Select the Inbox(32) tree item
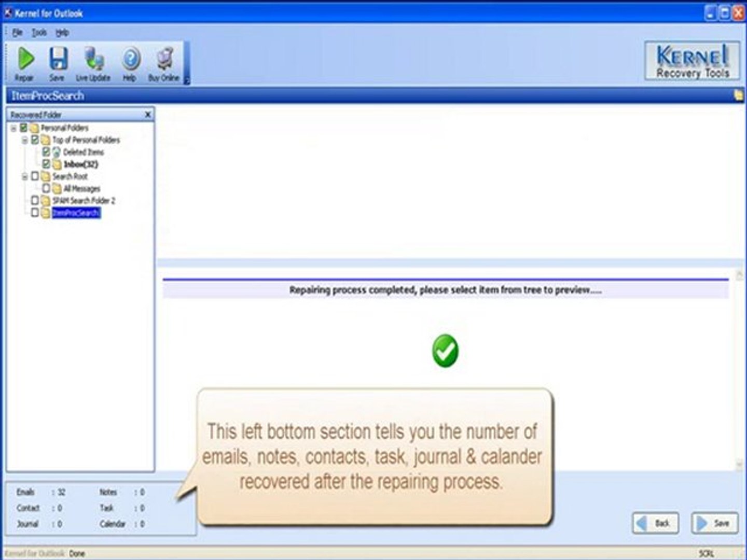The height and width of the screenshot is (560, 747). (80, 164)
